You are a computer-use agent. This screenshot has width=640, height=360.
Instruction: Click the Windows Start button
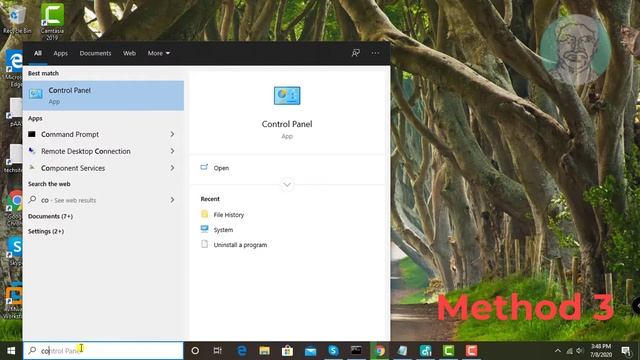pos(11,351)
